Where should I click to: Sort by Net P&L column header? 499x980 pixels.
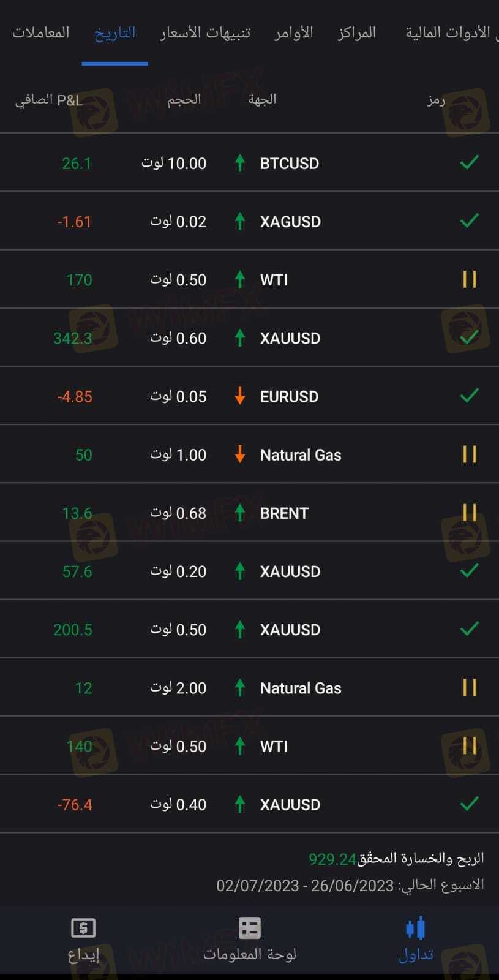pos(49,100)
